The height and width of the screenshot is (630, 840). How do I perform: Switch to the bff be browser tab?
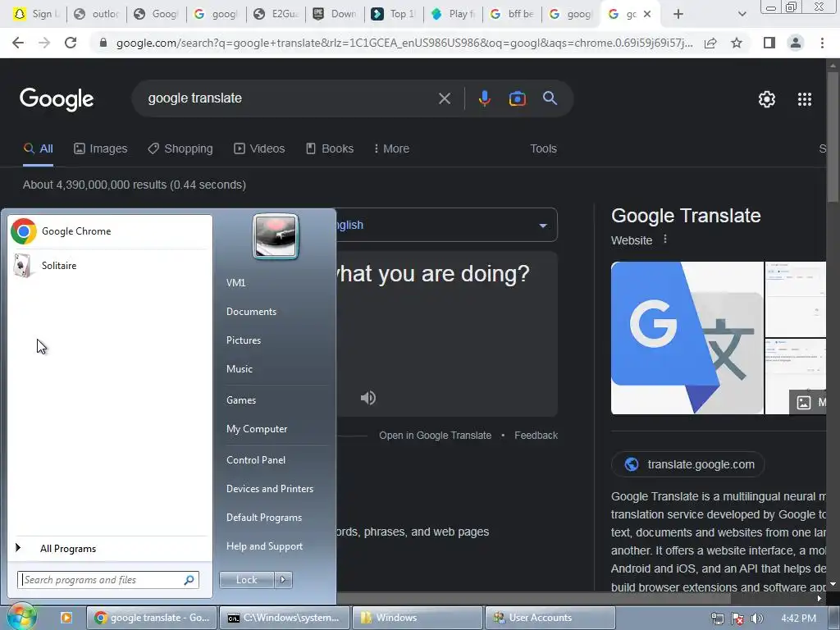pyautogui.click(x=512, y=14)
